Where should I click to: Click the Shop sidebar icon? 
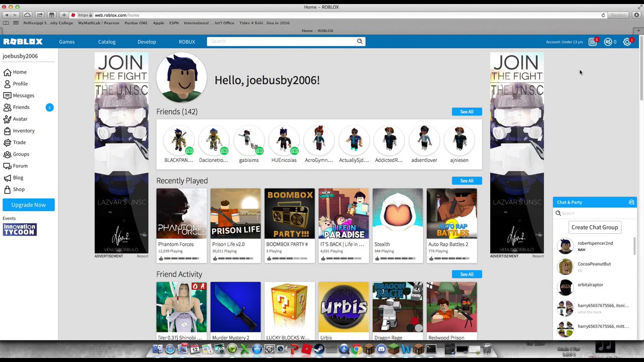[7, 190]
